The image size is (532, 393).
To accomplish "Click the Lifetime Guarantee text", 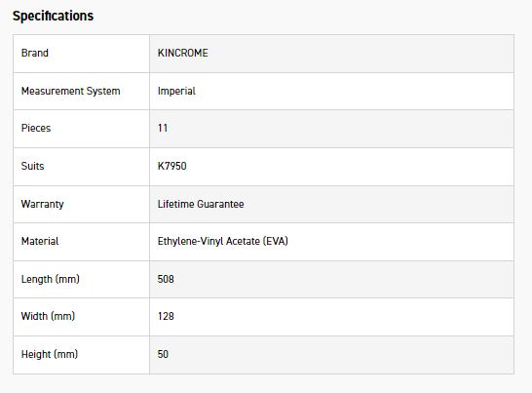I will tap(201, 204).
